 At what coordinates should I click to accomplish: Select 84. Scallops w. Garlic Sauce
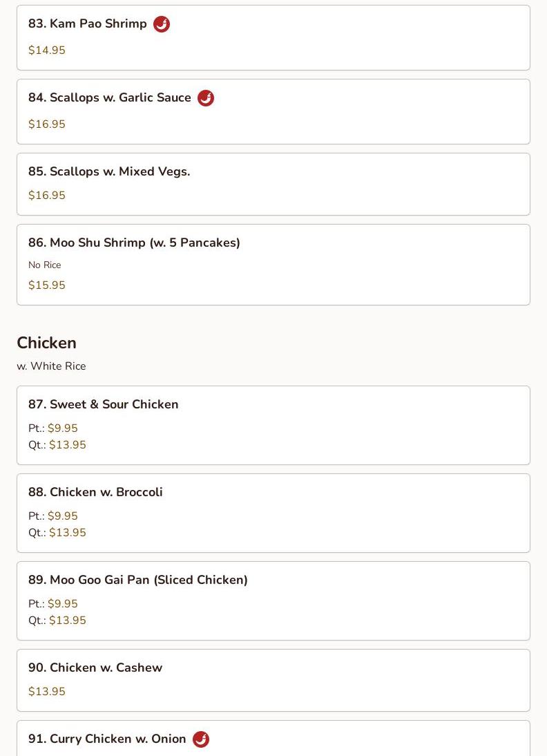pos(110,98)
